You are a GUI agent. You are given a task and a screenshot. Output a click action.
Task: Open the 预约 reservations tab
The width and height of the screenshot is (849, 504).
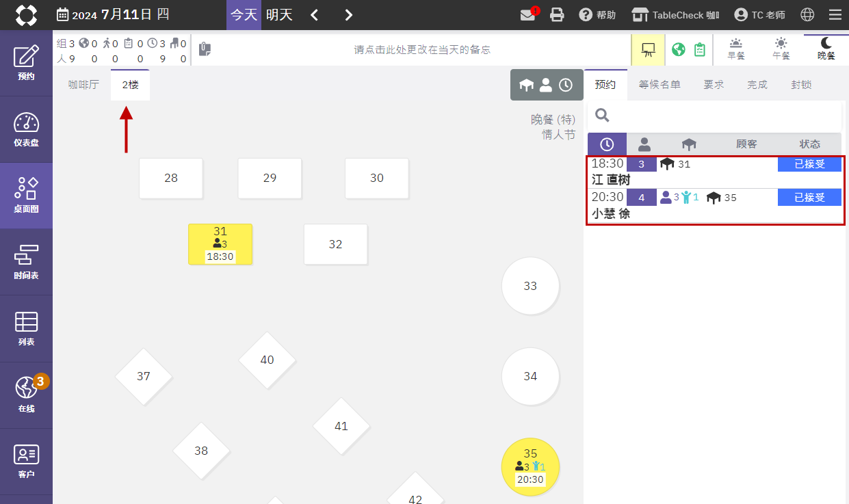tap(605, 85)
